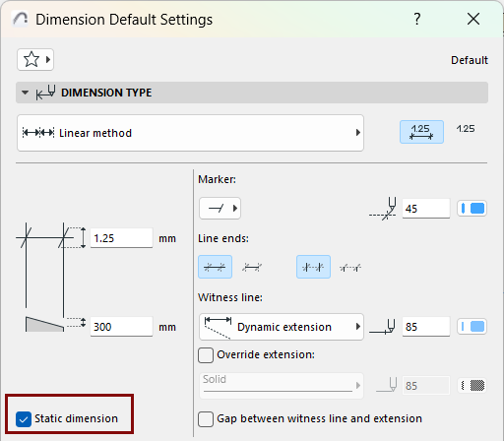Screen dimensions: 504x441
Task: Enable the Override extension checkbox
Action: 206,355
